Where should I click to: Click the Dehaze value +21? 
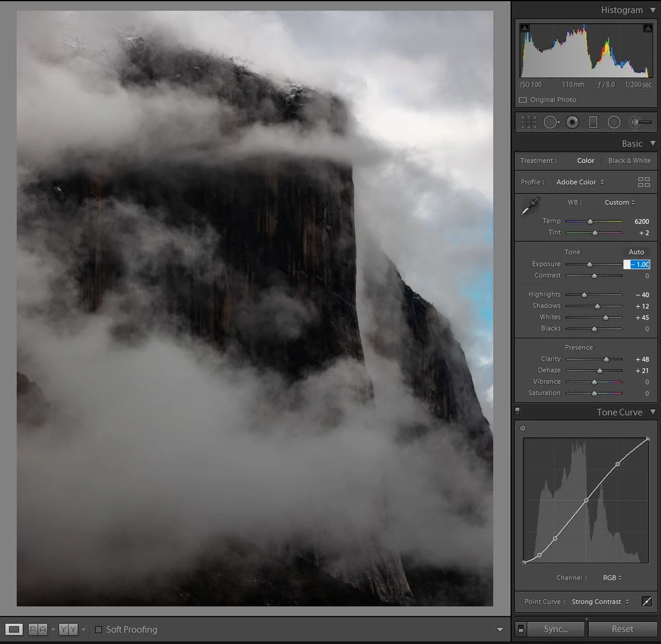coord(642,371)
